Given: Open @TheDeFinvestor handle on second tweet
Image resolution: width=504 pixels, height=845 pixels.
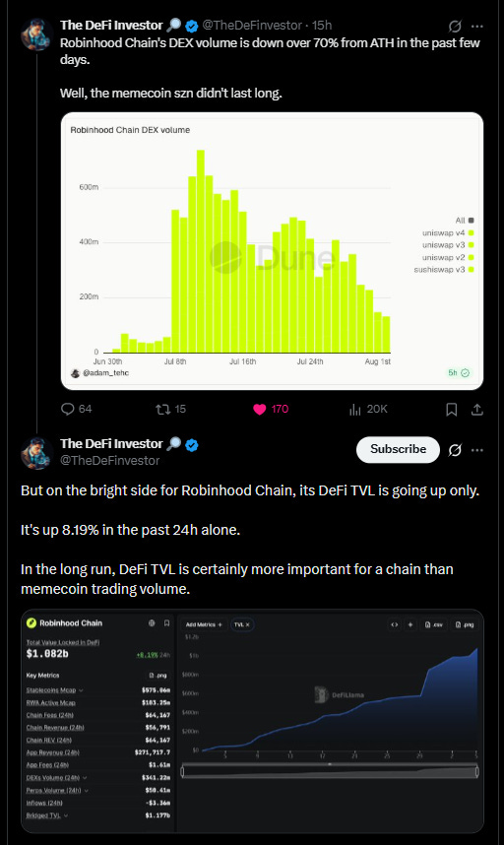Looking at the screenshot, I should (110, 460).
